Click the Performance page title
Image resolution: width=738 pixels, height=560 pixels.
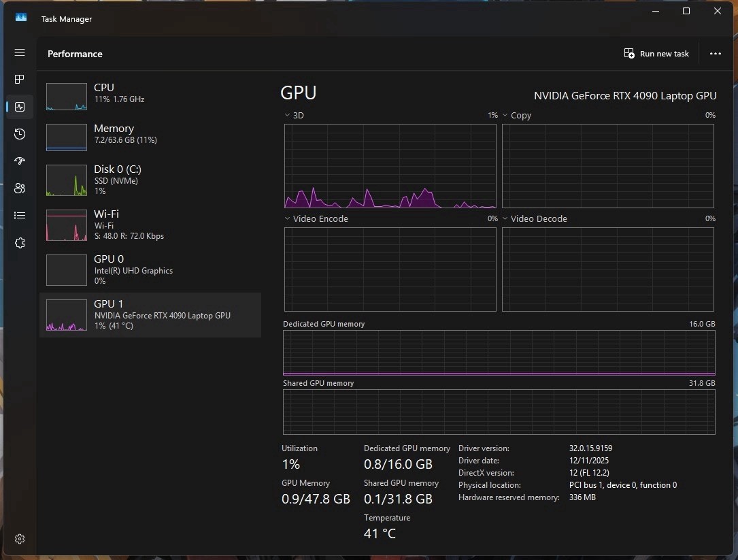point(75,54)
